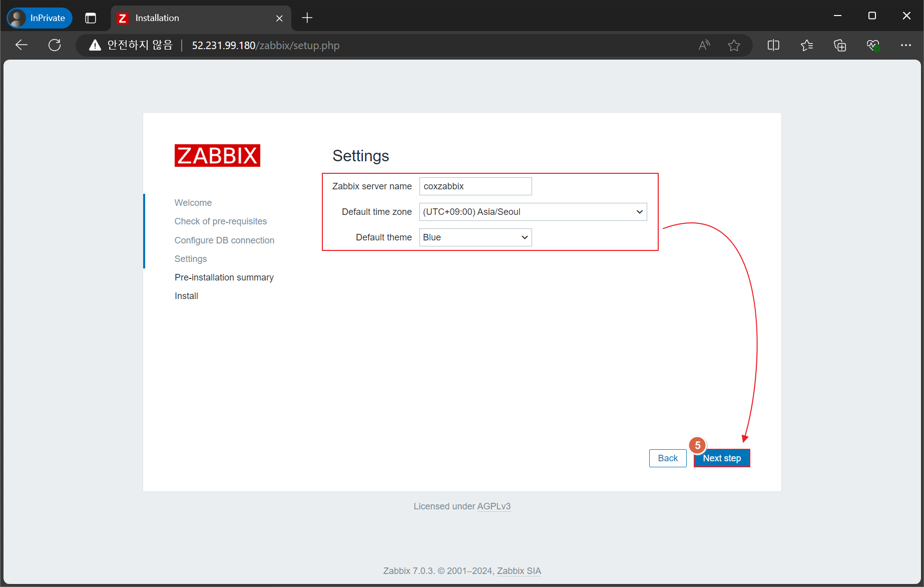This screenshot has height=587, width=924.
Task: Select Pre-installation summary step
Action: pyautogui.click(x=224, y=277)
